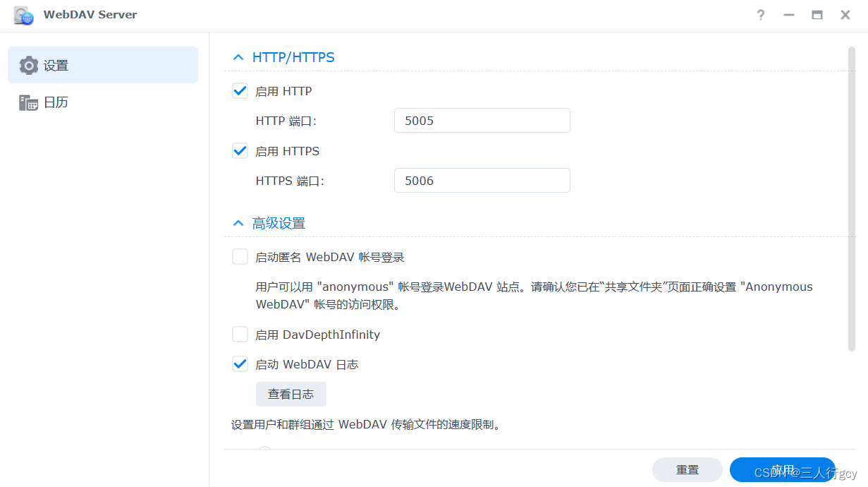
Task: Collapse the 高级设置 section
Action: point(238,224)
